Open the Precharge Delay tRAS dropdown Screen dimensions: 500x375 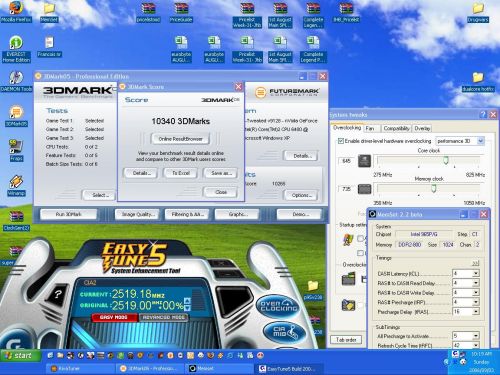pos(476,312)
